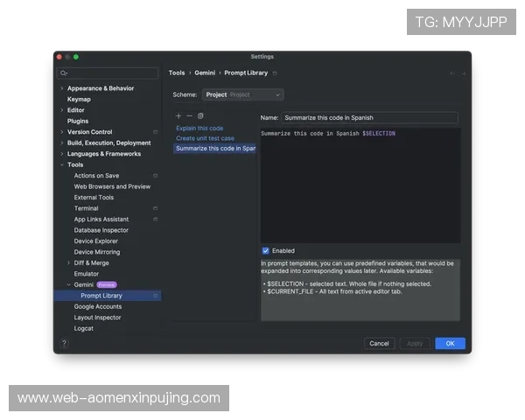The height and width of the screenshot is (420, 525).
Task: Expand the Appearance & Behavior section
Action: [x=61, y=88]
